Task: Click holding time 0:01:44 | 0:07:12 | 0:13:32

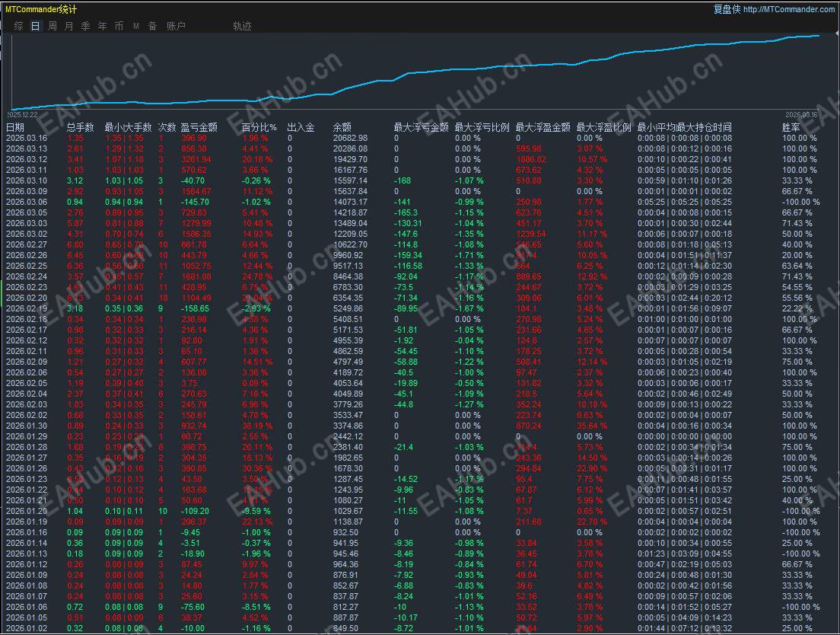Action: (685, 628)
